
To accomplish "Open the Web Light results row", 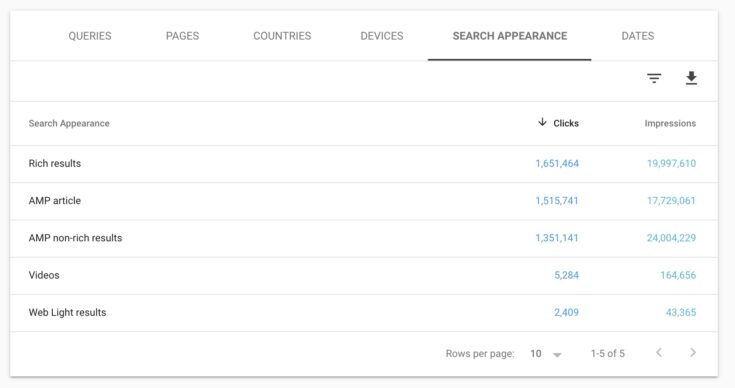I will [x=364, y=313].
